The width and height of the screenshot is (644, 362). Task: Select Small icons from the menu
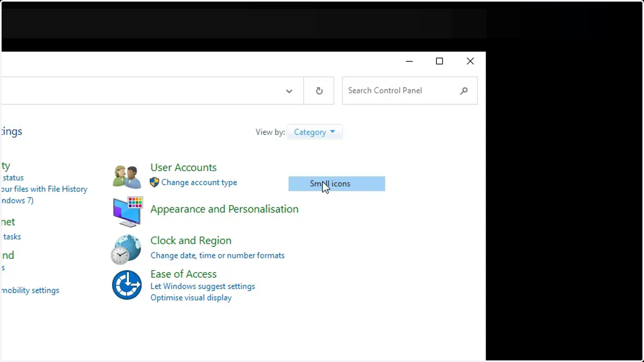[x=336, y=183]
